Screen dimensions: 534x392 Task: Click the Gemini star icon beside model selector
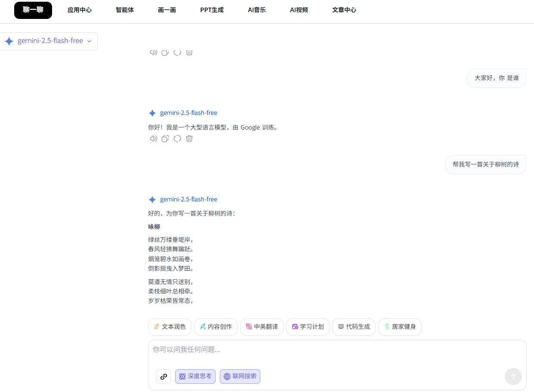pos(9,41)
